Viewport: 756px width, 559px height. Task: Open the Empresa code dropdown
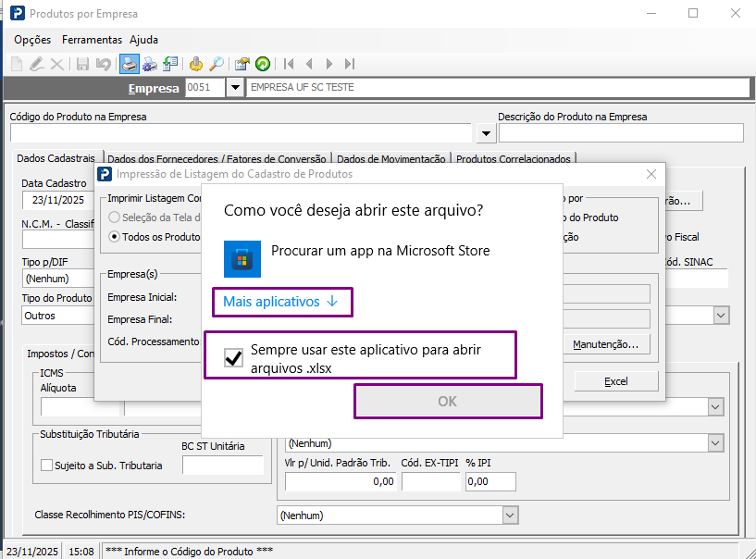coord(235,87)
